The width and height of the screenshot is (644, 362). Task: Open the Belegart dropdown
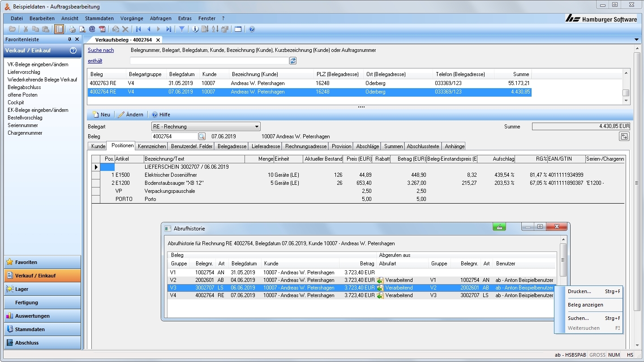(257, 127)
